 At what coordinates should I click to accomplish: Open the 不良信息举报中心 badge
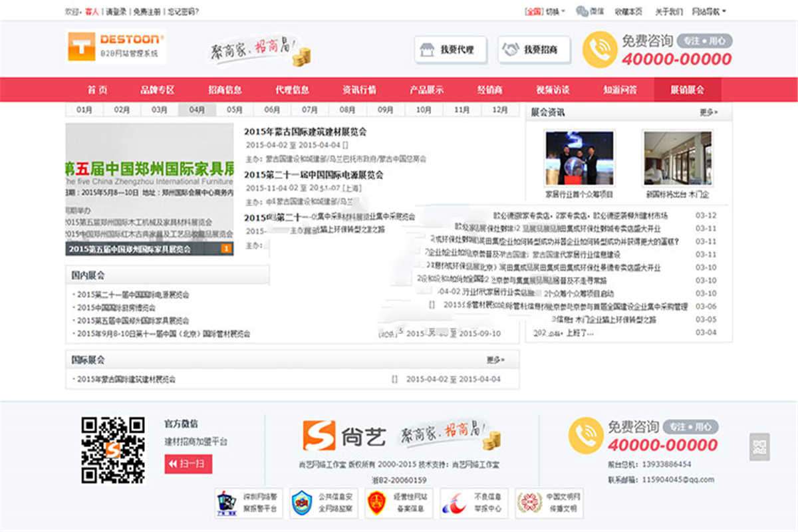coord(474,503)
